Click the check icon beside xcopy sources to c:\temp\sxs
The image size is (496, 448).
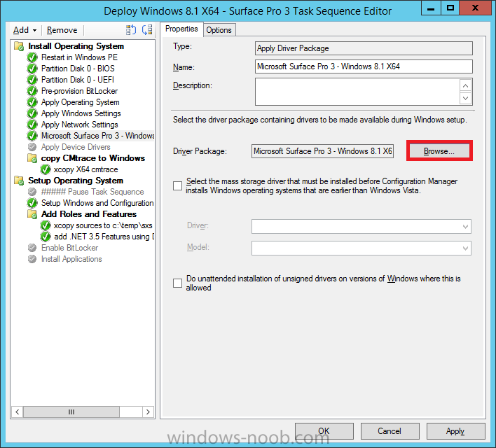(x=46, y=225)
